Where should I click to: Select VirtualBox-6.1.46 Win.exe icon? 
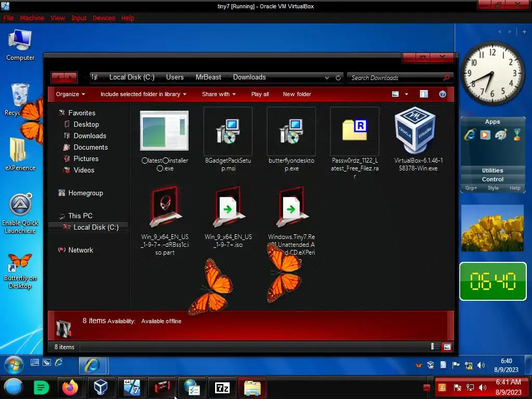[415, 130]
